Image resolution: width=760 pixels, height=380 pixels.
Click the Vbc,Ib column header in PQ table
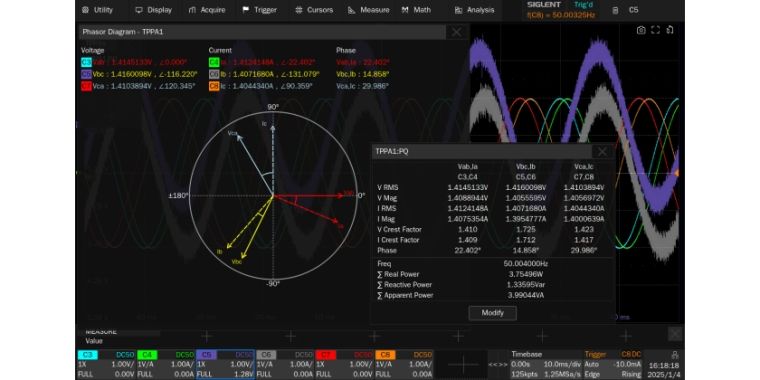point(526,166)
